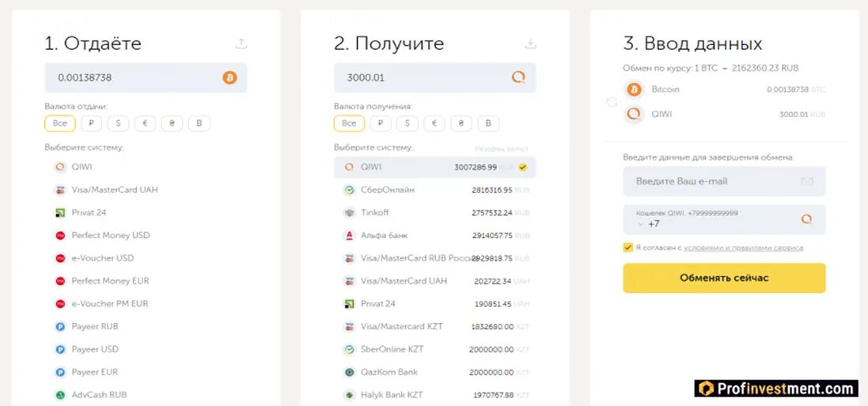Toggle the terms agreement checkbox
This screenshot has height=406, width=868.
627,247
